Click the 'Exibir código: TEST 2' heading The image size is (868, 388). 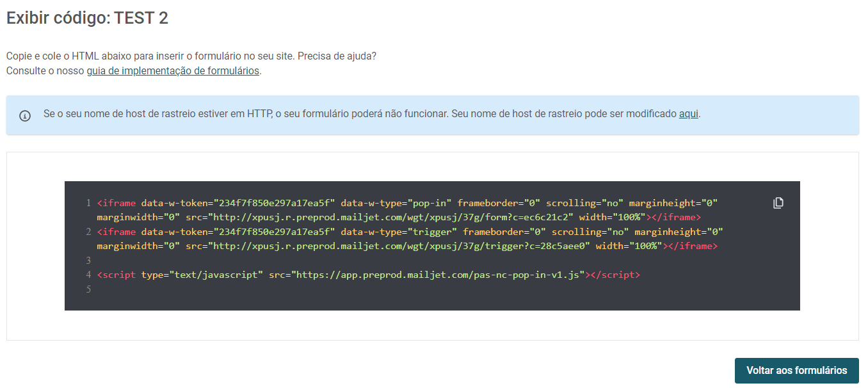pos(87,18)
